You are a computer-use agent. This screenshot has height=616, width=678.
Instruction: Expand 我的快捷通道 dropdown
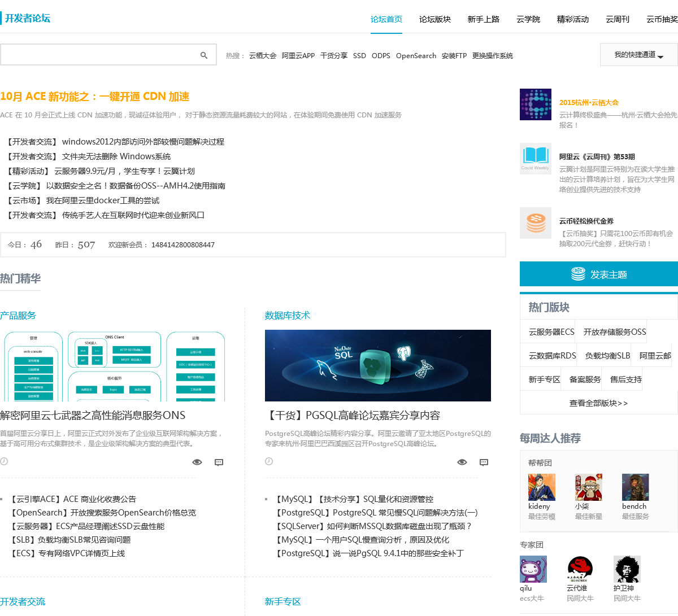point(639,55)
